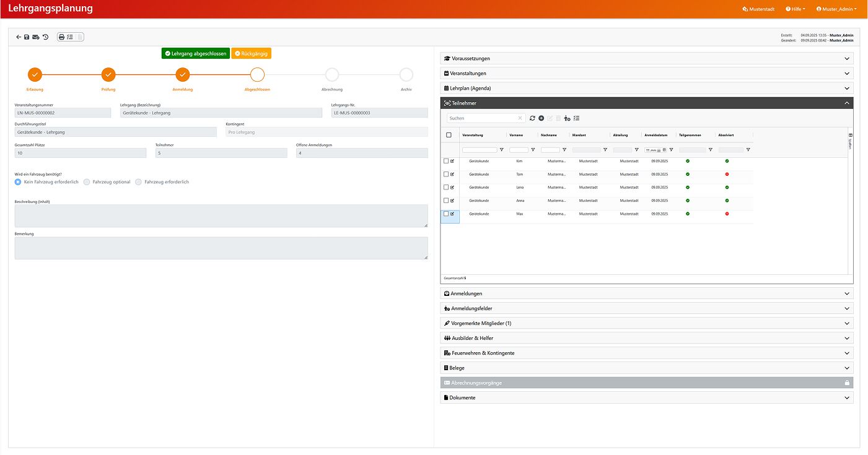This screenshot has width=868, height=455.
Task: Click the 'Lehrgang abgeschlossen' button
Action: (x=195, y=54)
